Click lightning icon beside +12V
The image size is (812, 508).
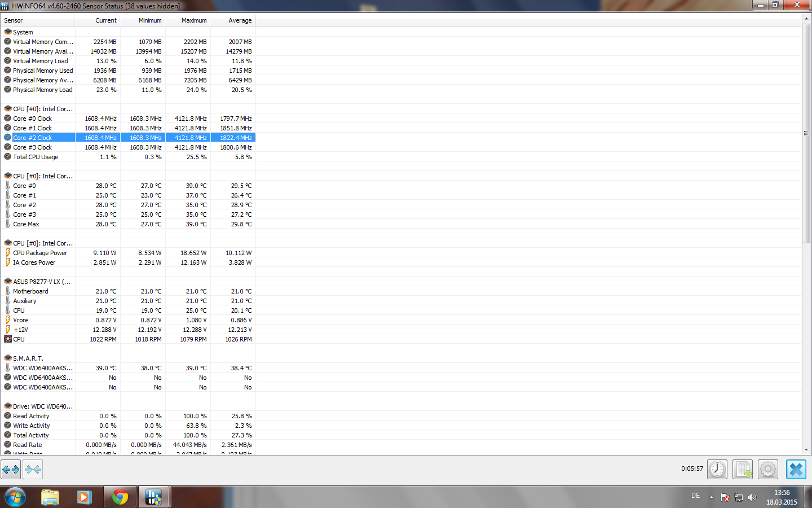pos(7,329)
